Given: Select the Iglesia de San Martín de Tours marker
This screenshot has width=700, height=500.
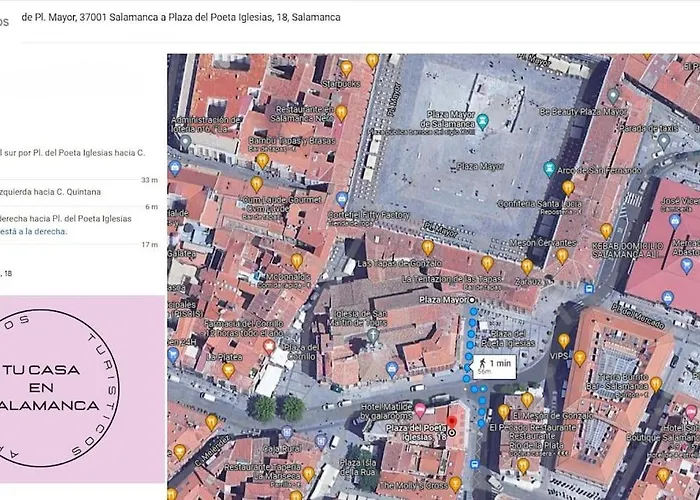Looking at the screenshot, I should click(374, 335).
